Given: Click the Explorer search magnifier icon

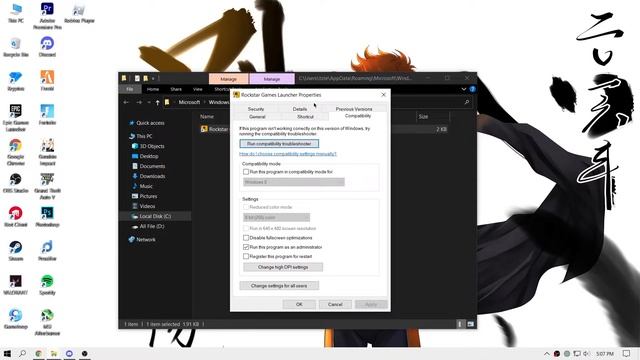Looking at the screenshot, I should click(467, 102).
